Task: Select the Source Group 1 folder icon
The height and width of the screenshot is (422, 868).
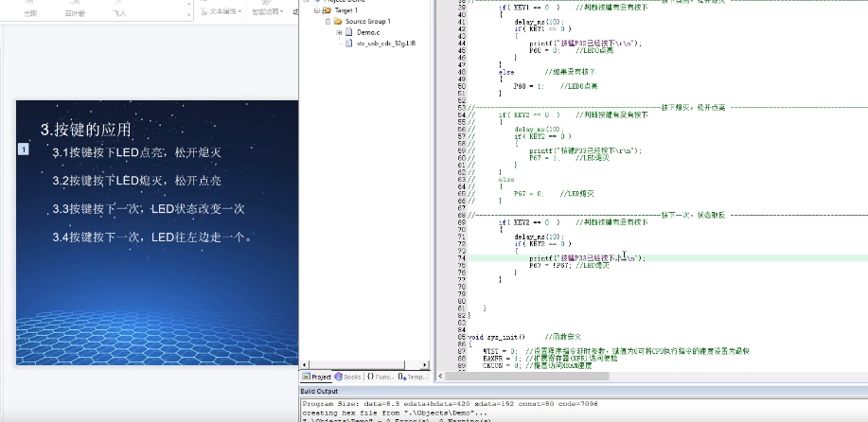Action: tap(338, 22)
